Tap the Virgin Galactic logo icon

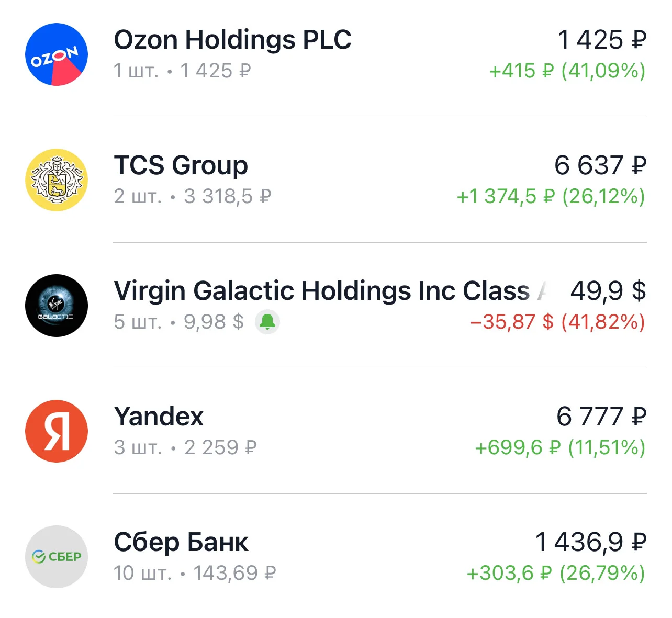click(x=57, y=306)
